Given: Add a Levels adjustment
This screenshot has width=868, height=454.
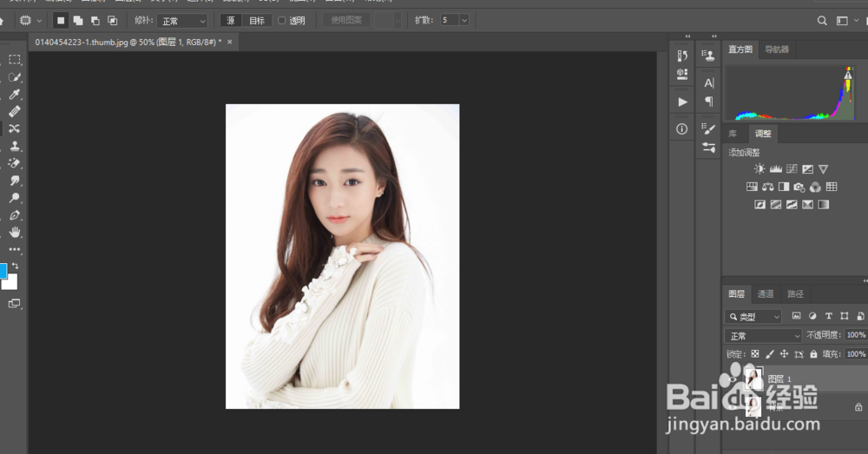Looking at the screenshot, I should click(775, 169).
